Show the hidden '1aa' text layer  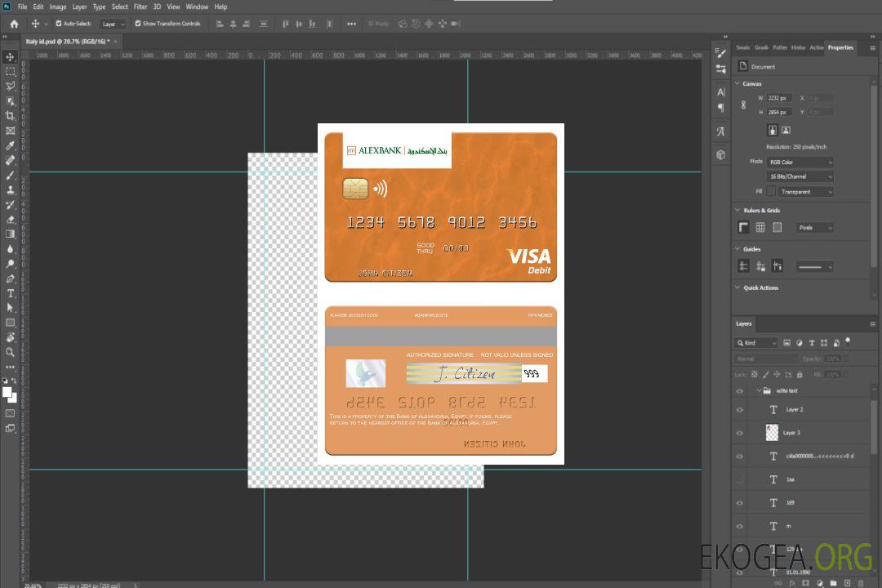[740, 479]
